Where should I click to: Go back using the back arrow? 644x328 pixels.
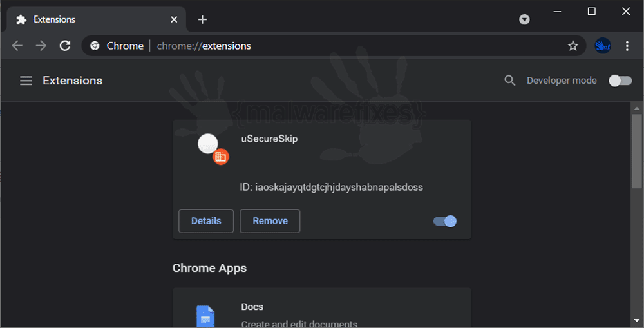tap(17, 46)
